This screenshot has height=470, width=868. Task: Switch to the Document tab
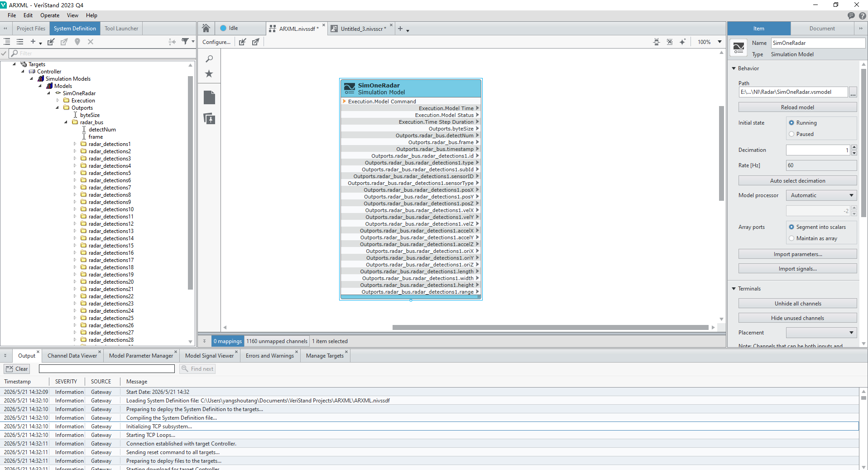pos(822,29)
